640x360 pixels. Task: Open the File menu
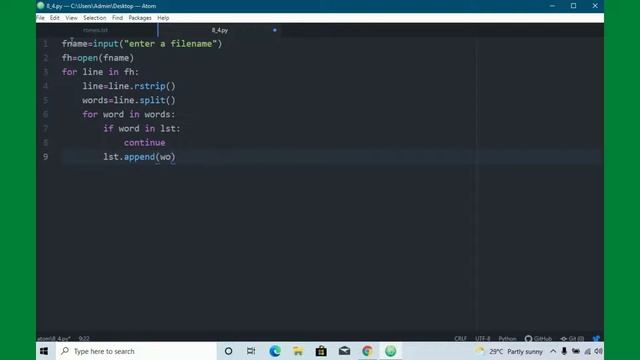pyautogui.click(x=40, y=18)
